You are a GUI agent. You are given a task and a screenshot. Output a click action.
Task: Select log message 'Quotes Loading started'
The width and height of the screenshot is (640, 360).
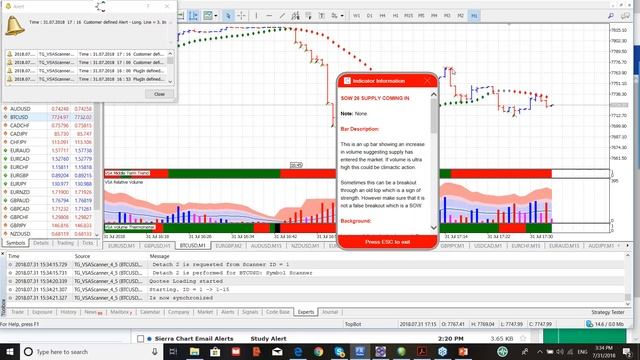point(186,281)
